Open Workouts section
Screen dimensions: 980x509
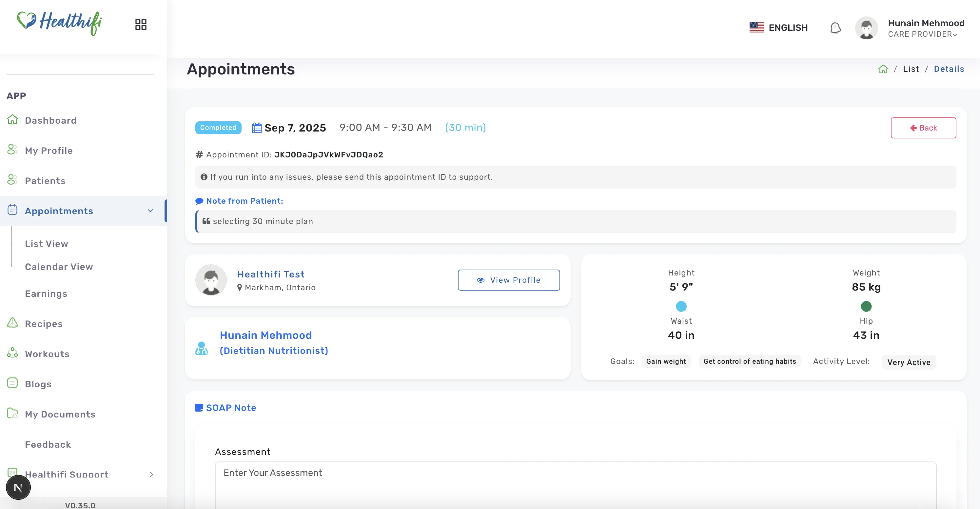tap(47, 354)
